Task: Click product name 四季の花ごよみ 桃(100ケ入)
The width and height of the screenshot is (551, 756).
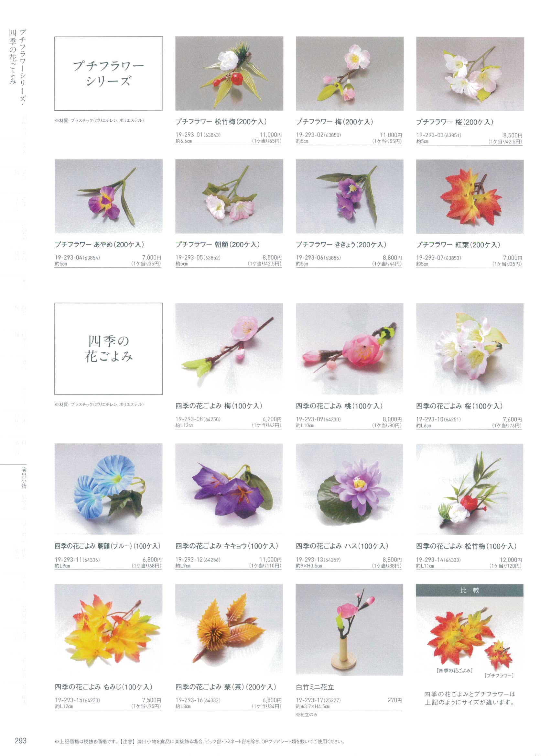Action: tap(339, 406)
